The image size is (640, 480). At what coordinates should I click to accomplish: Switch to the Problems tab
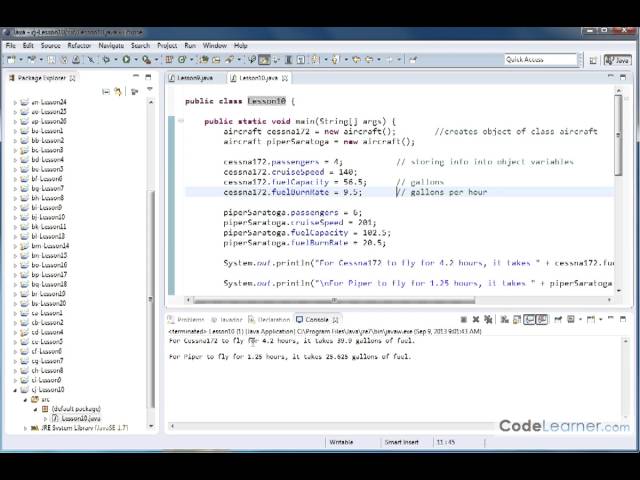(x=187, y=320)
